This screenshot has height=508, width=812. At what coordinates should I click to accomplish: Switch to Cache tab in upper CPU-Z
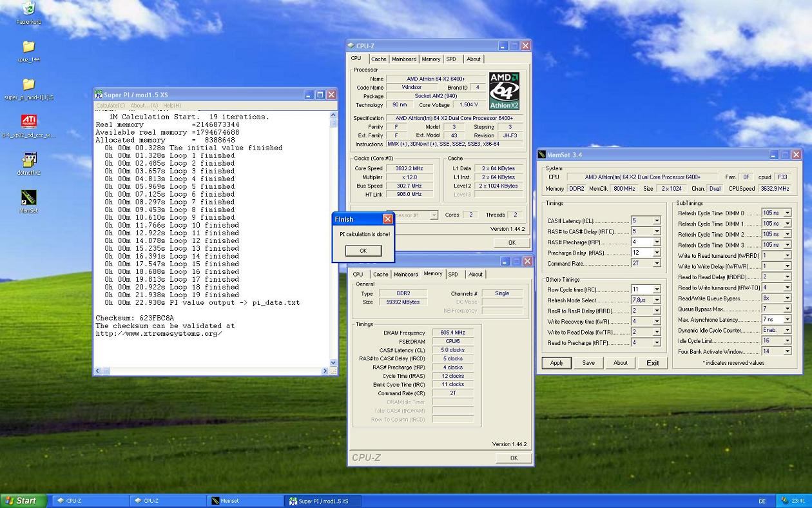pyautogui.click(x=379, y=59)
